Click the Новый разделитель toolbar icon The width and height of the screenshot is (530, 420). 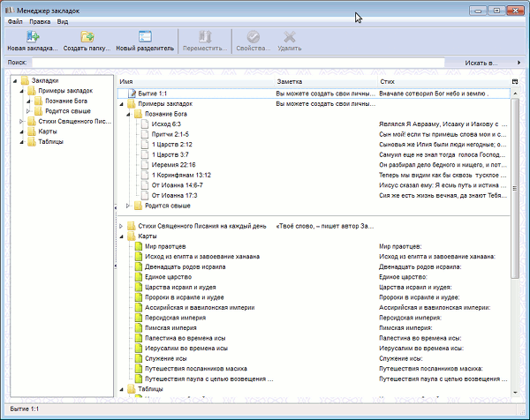click(x=144, y=36)
